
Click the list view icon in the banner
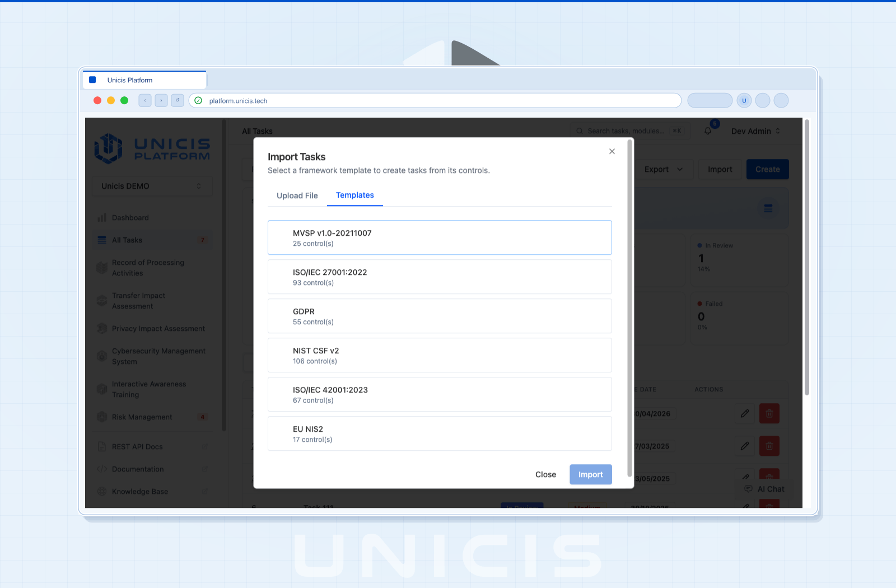(768, 208)
